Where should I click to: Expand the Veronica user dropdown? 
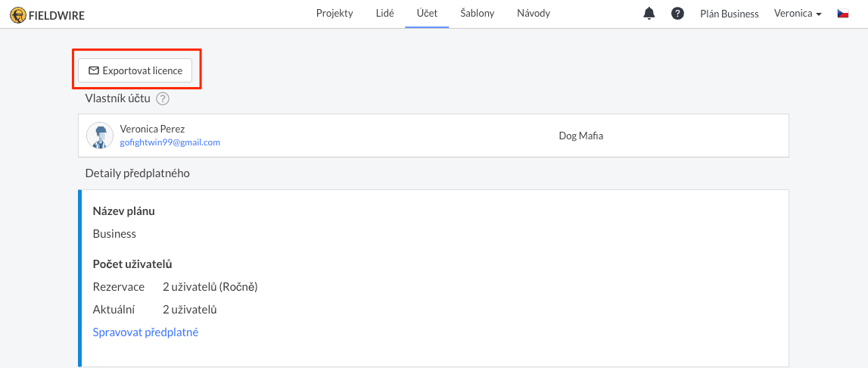coord(797,14)
